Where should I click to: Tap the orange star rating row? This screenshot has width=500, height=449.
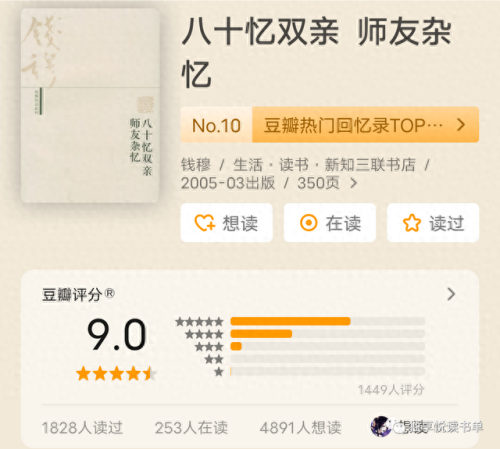point(116,373)
